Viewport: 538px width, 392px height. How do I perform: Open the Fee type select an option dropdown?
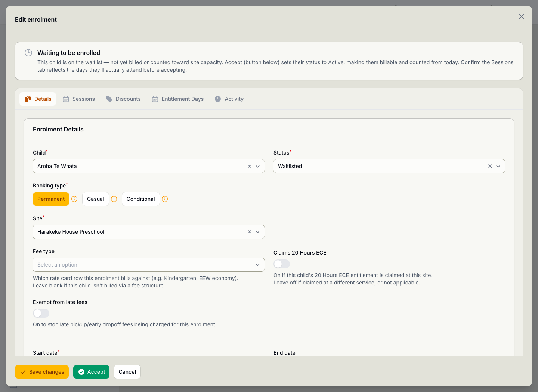click(x=149, y=265)
